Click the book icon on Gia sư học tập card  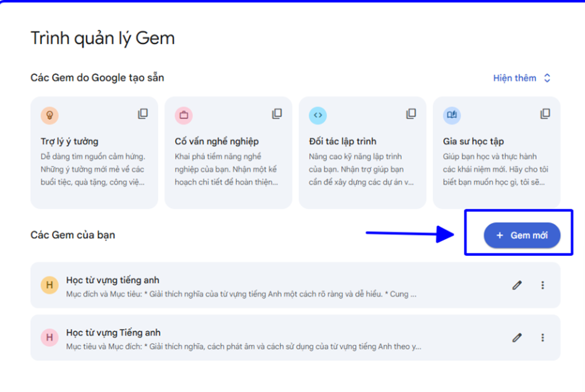(452, 115)
